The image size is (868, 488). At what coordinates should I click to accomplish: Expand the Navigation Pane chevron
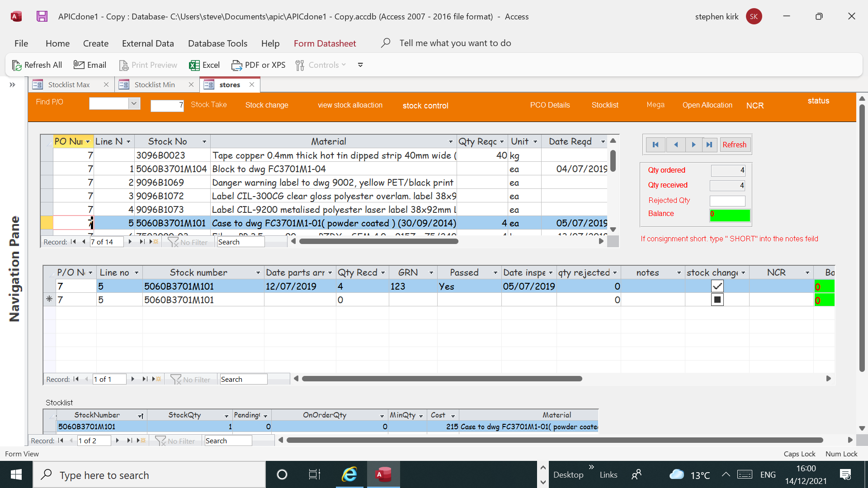point(13,84)
